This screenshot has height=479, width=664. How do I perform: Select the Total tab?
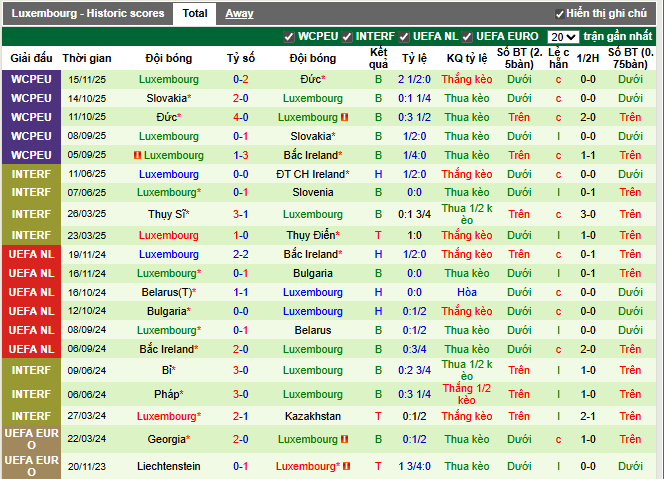(x=195, y=14)
